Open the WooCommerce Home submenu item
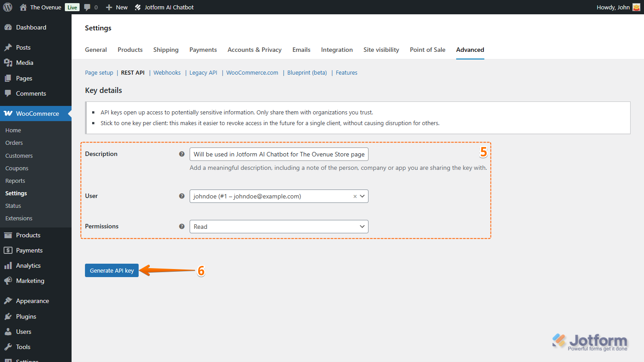The height and width of the screenshot is (362, 644). click(13, 130)
